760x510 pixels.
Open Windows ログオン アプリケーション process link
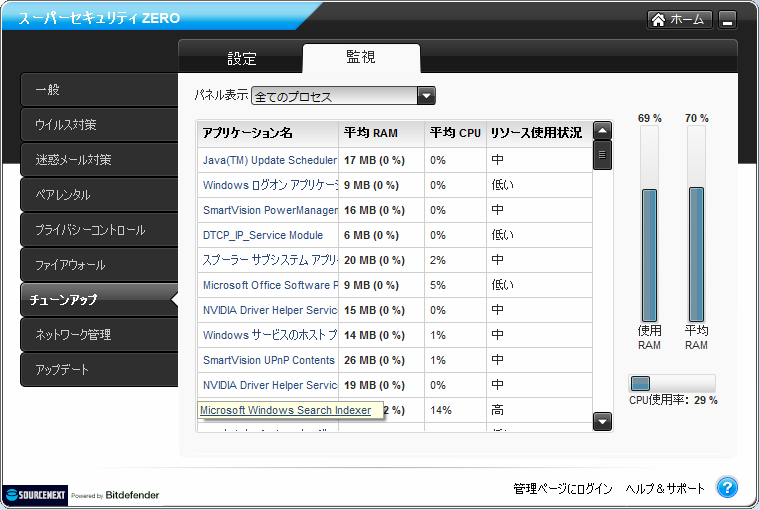click(270, 185)
